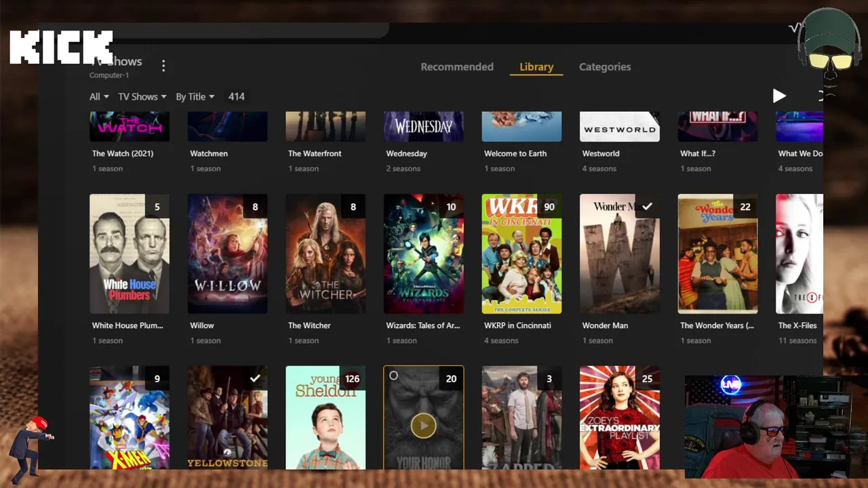Open The Wonder Years poster
This screenshot has height=488, width=868.
pos(717,254)
